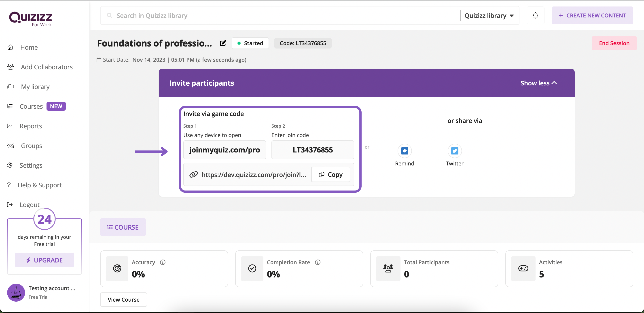Click the join code LT34376855 box
The image size is (644, 313).
pos(313,150)
